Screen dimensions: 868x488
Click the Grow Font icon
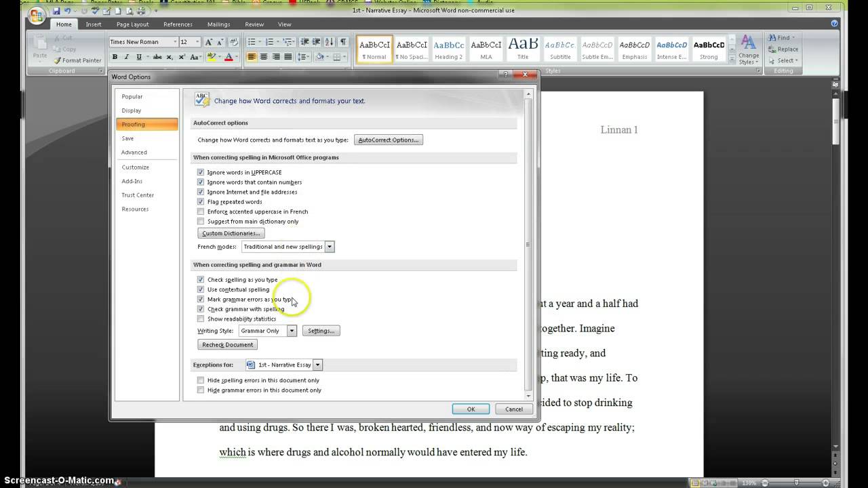(x=210, y=42)
